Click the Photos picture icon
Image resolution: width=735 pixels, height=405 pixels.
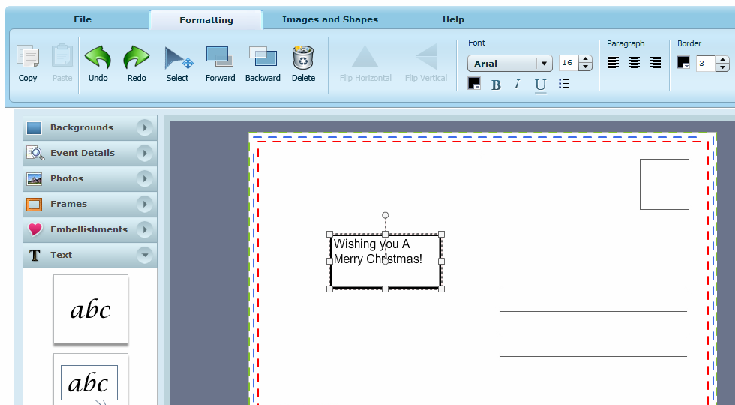pyautogui.click(x=34, y=179)
